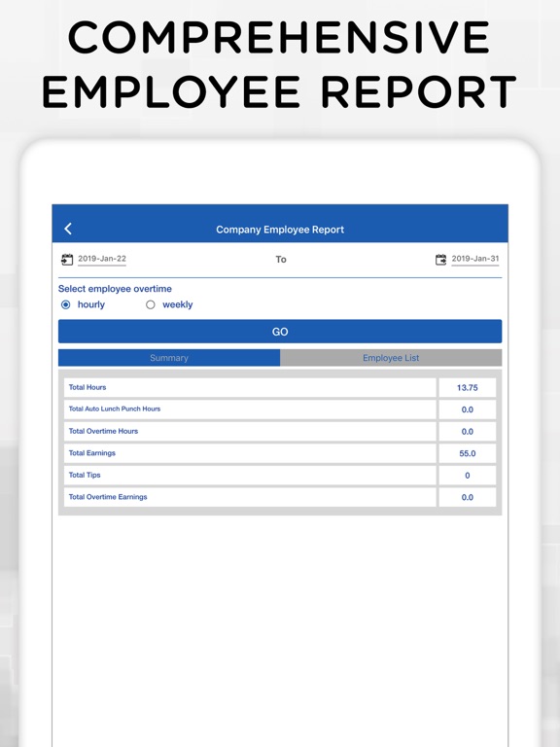Click the GO button

point(280,331)
